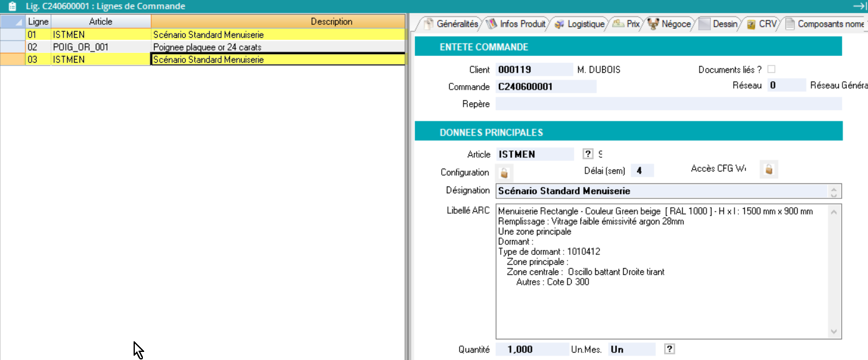Click the Désignation field spinner arrows
This screenshot has height=360, width=868.
click(835, 191)
